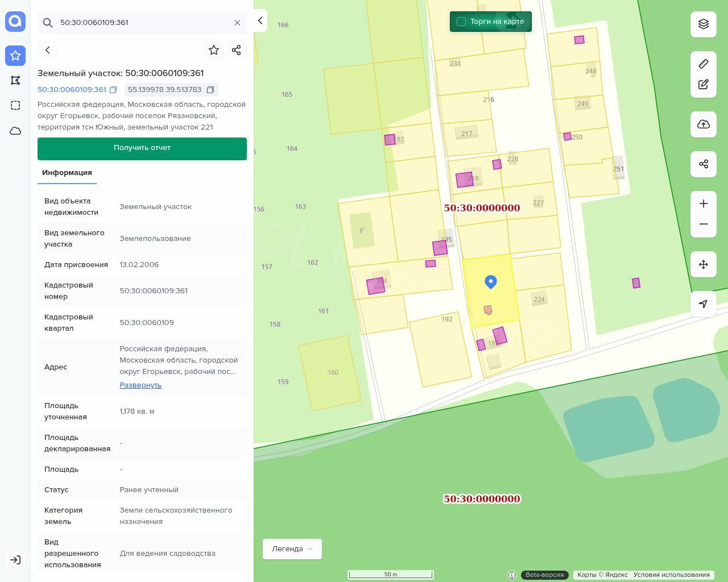Viewport: 728px width, 582px height.
Task: Click the cloud upload icon
Action: click(703, 124)
